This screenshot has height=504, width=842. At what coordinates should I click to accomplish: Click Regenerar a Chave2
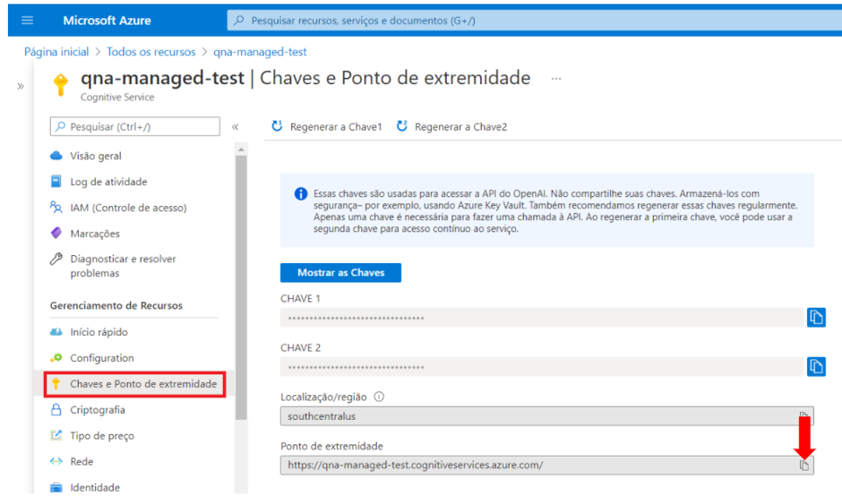(451, 126)
